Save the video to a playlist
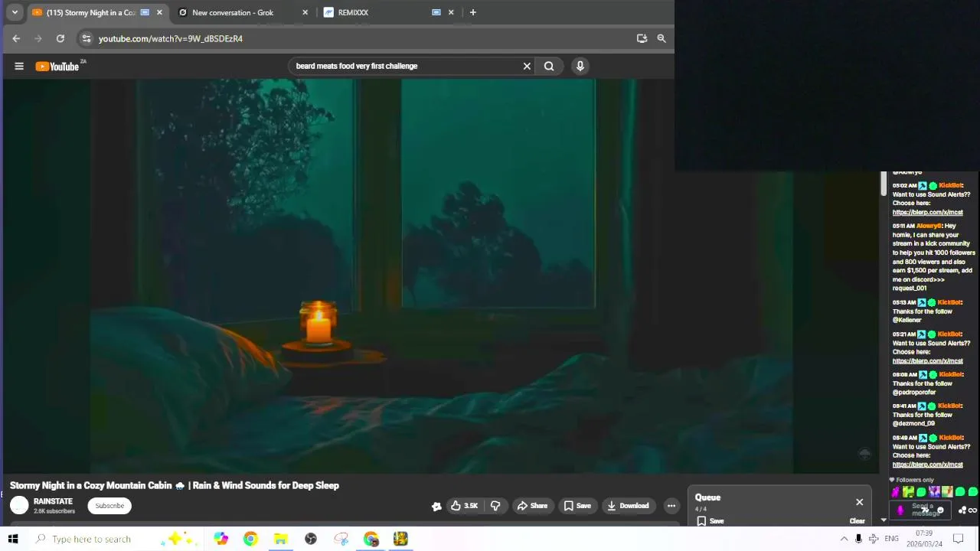 pyautogui.click(x=577, y=505)
